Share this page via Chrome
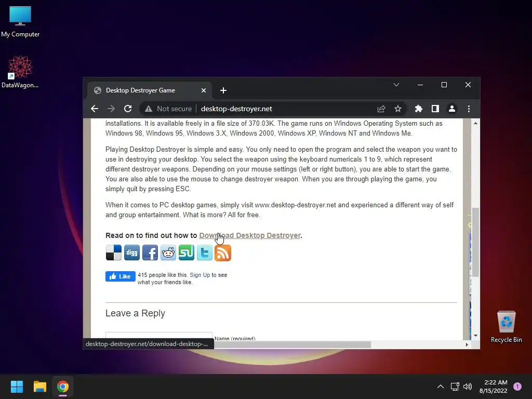Image resolution: width=532 pixels, height=399 pixels. [381, 109]
